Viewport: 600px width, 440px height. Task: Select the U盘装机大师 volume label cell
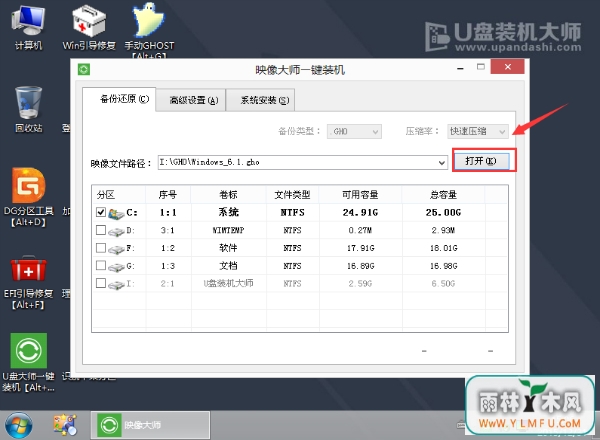pos(228,284)
